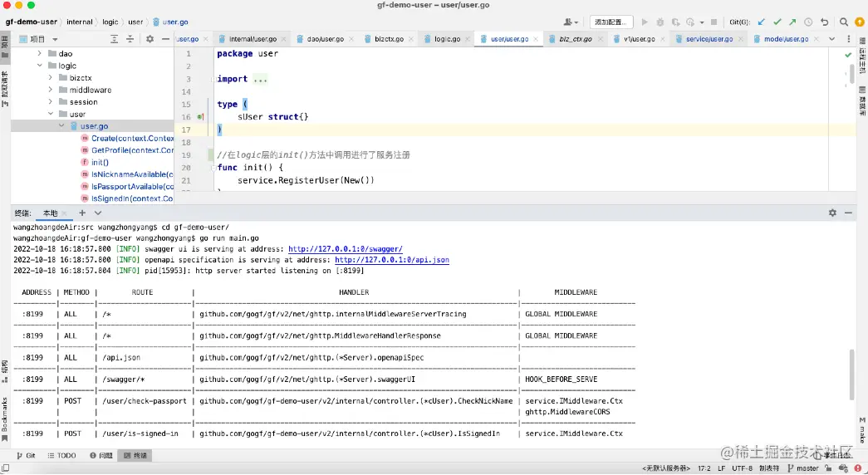Open Search Everywhere magnifier icon
The image size is (868, 475).
pos(844,22)
